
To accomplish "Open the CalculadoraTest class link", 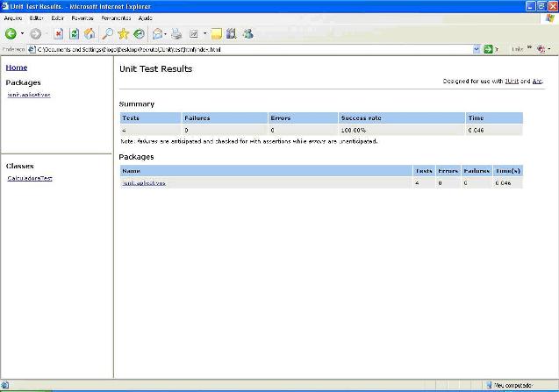I will pos(29,178).
